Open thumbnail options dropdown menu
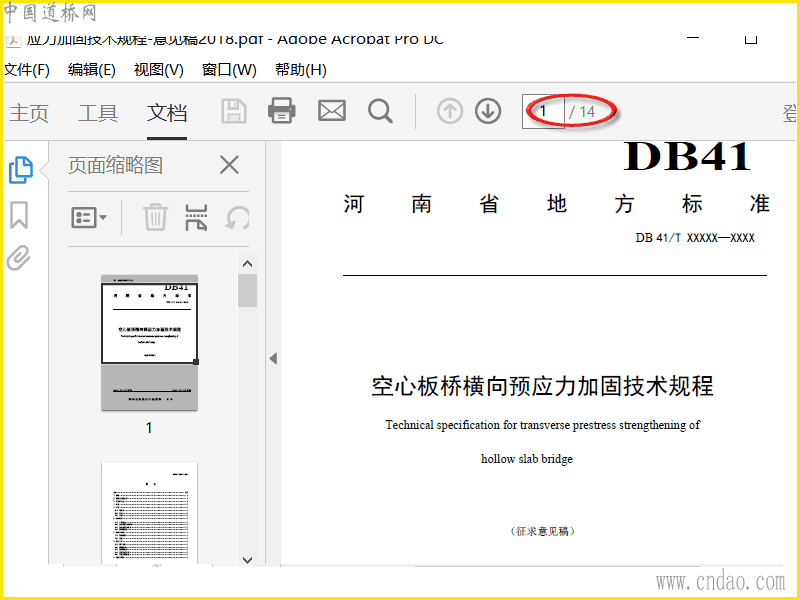Image resolution: width=800 pixels, height=600 pixels. [89, 218]
